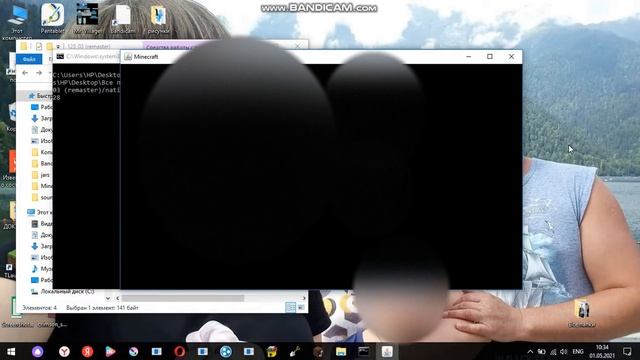Close the Minecraft window

511,57
